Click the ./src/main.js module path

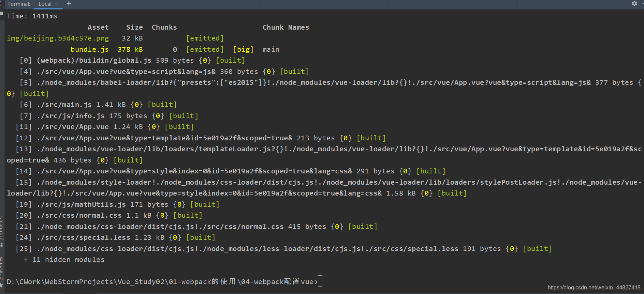pos(64,105)
